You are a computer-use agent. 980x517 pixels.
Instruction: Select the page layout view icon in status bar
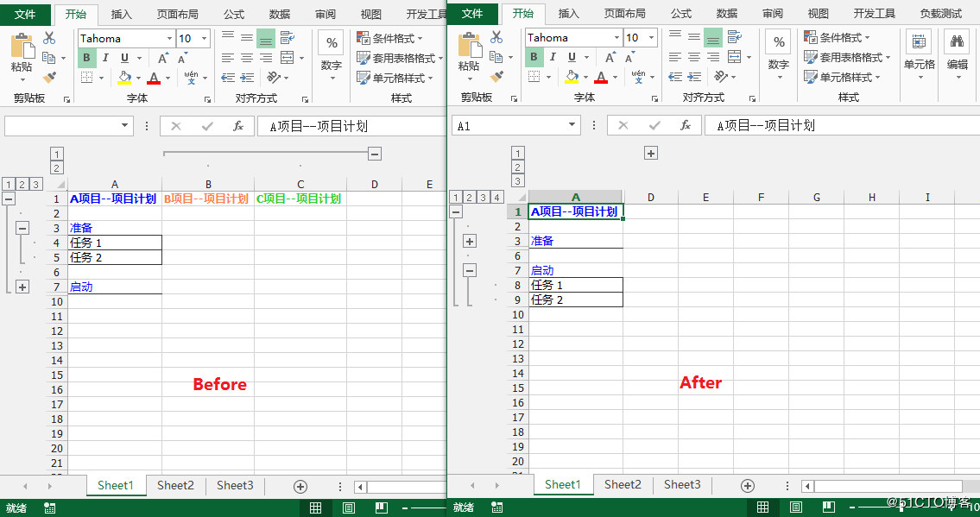click(x=348, y=508)
